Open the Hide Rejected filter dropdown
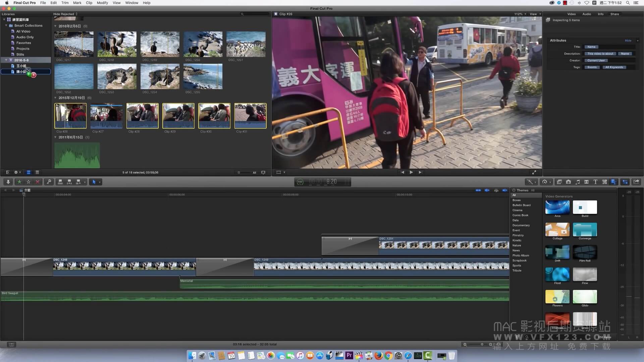This screenshot has height=362, width=644. coord(65,14)
